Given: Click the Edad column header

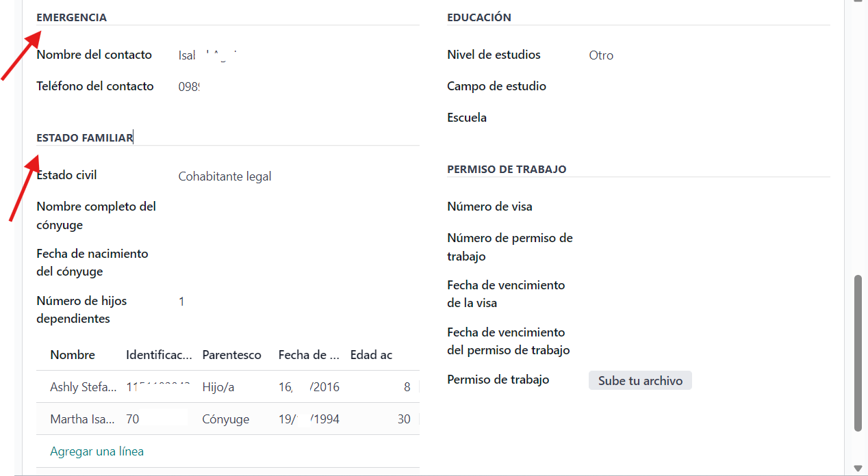Looking at the screenshot, I should tap(371, 355).
